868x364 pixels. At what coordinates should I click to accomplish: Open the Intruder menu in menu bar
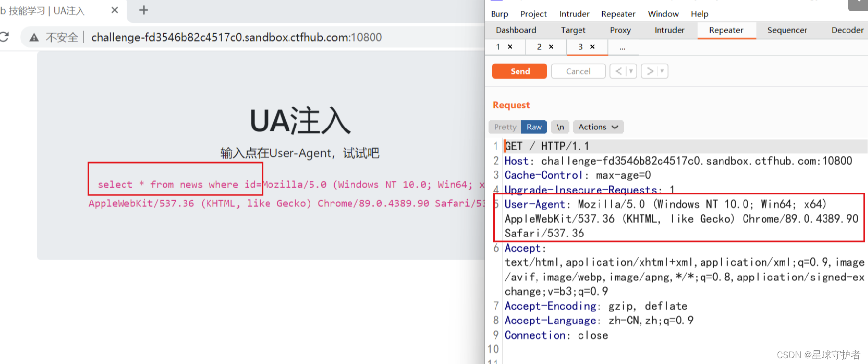575,14
